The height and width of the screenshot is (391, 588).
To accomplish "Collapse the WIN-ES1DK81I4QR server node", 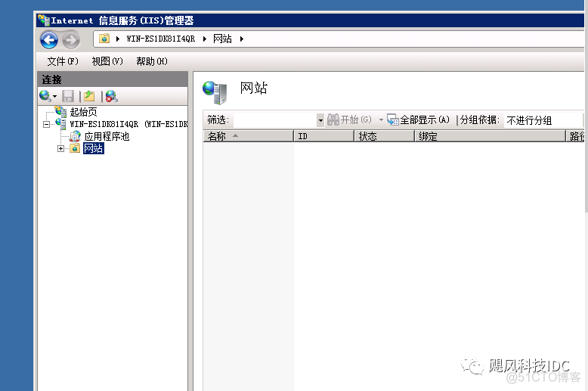I will (47, 124).
